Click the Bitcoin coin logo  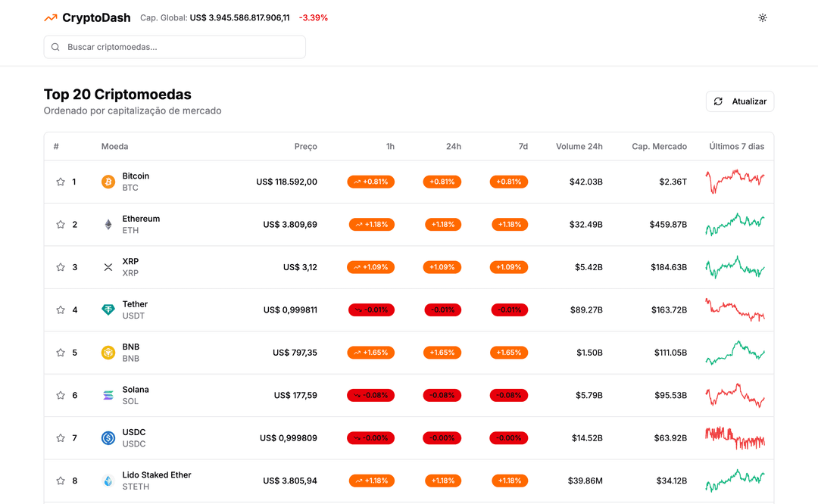[x=108, y=182]
